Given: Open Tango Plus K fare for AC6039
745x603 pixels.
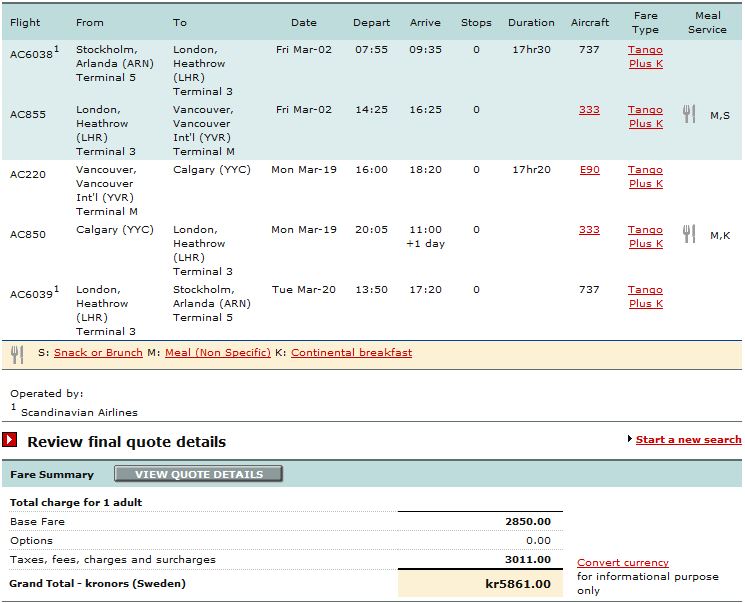Looking at the screenshot, I should (x=645, y=297).
